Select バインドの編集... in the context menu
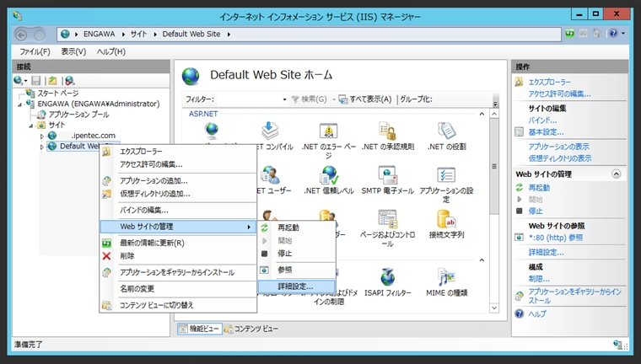The width and height of the screenshot is (641, 364). pyautogui.click(x=178, y=211)
